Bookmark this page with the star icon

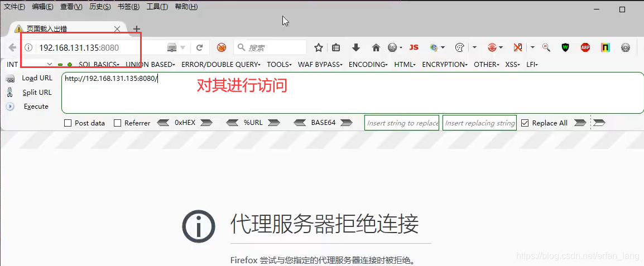318,47
